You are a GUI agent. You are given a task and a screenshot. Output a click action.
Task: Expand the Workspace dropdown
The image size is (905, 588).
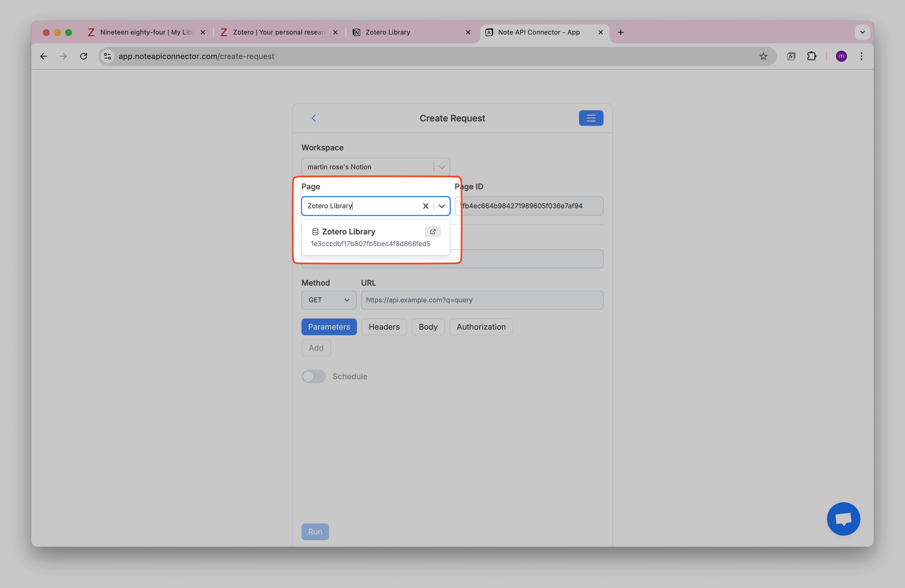pyautogui.click(x=441, y=167)
